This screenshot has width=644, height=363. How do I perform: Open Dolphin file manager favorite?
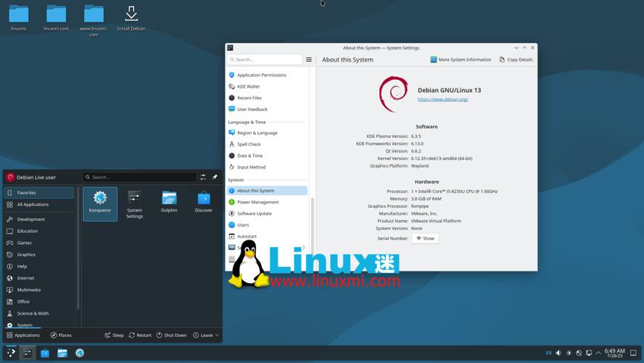(x=169, y=201)
